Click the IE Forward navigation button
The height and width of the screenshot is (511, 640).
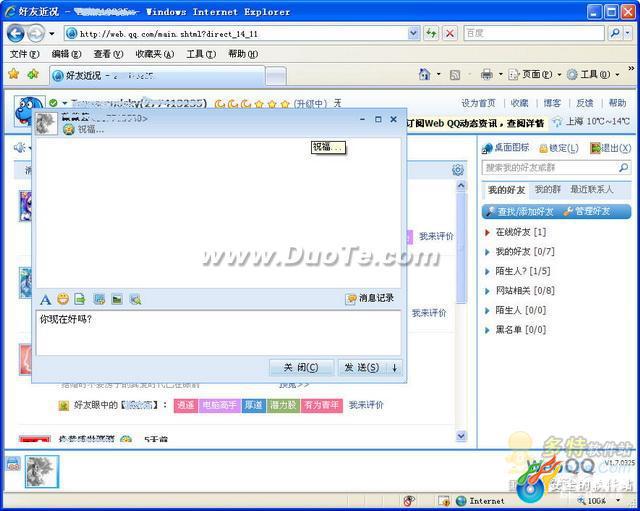click(36, 33)
